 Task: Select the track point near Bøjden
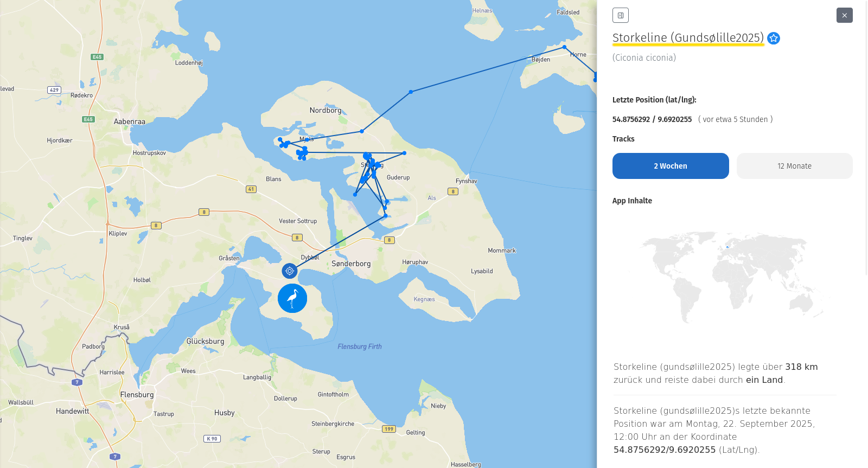(x=564, y=47)
